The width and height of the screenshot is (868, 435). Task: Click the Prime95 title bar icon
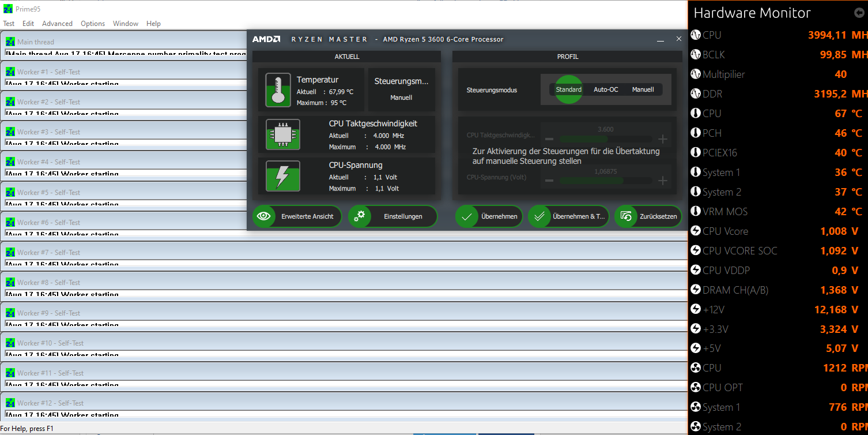(8, 9)
